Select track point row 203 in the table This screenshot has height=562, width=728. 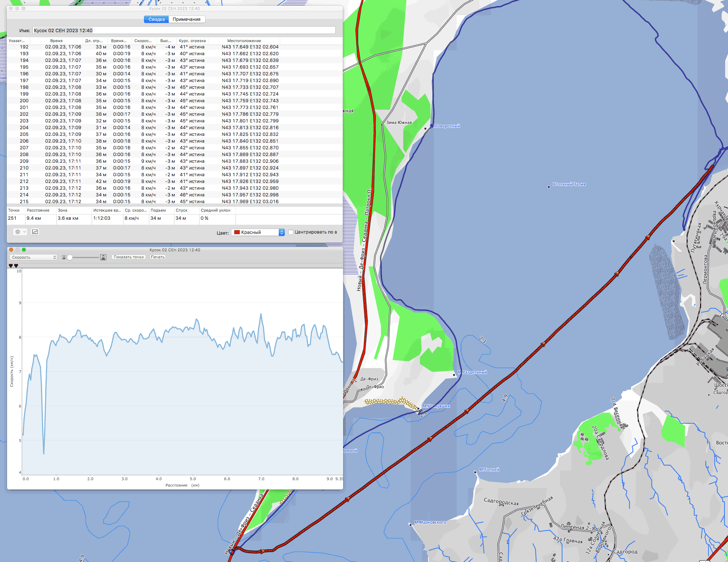[x=141, y=121]
